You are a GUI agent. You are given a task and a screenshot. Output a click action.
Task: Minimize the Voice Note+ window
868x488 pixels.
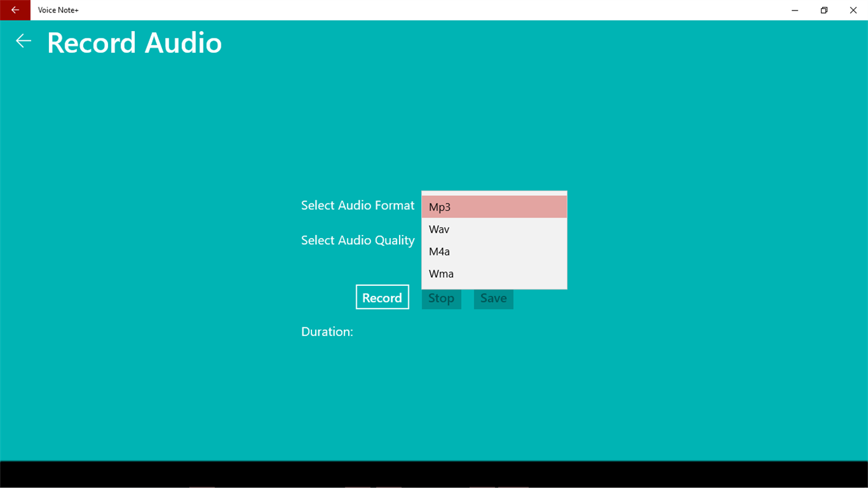tap(794, 10)
